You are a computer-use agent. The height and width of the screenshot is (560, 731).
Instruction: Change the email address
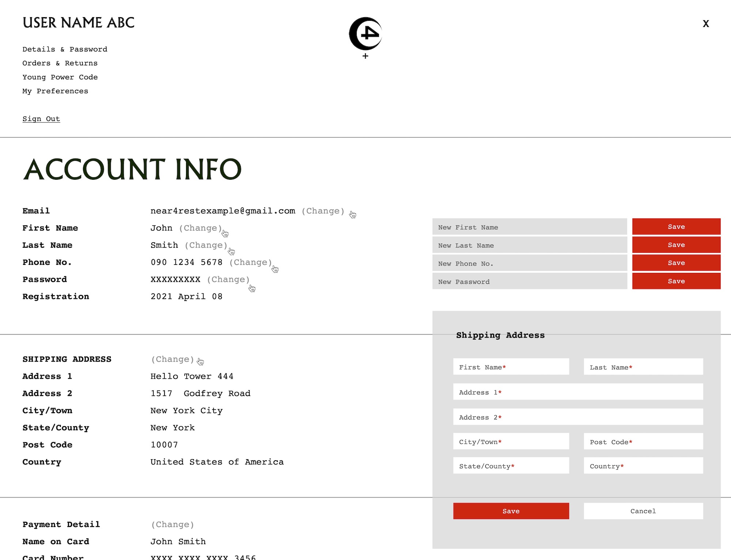[323, 211]
